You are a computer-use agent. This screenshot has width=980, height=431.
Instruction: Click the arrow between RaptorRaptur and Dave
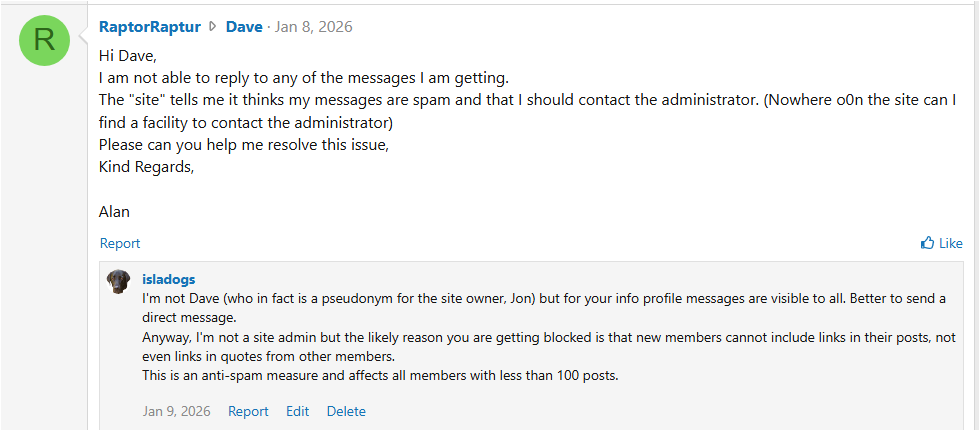212,27
